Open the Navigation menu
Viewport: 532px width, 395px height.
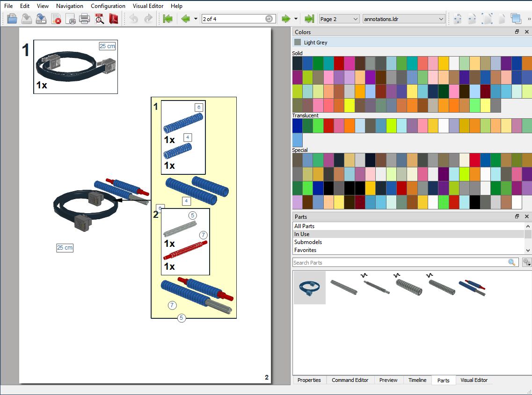[x=70, y=6]
